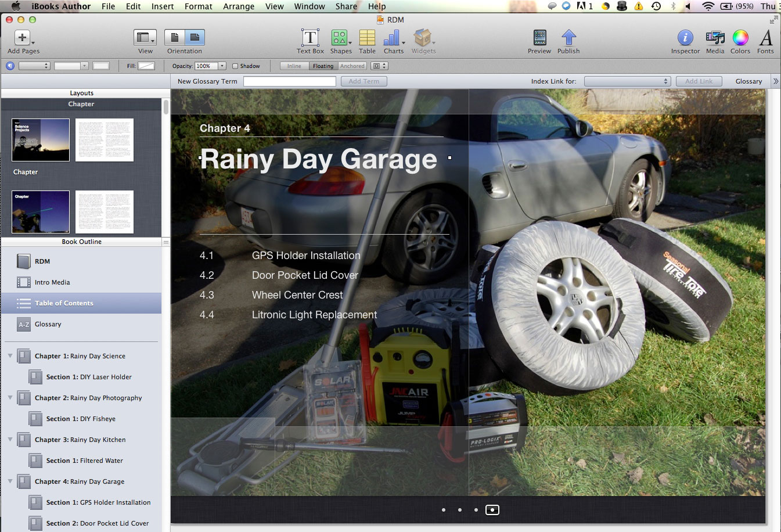
Task: Click the Time Machine menu bar icon
Action: (x=656, y=6)
